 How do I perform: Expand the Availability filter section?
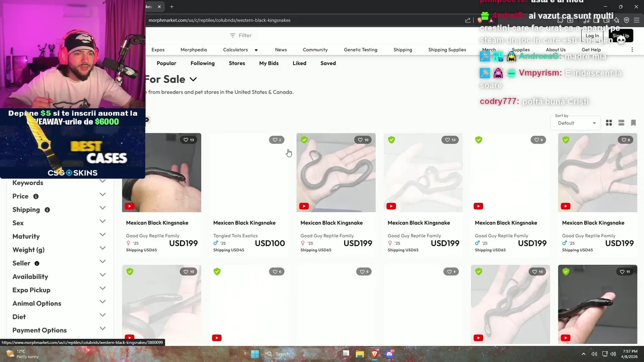(103, 275)
